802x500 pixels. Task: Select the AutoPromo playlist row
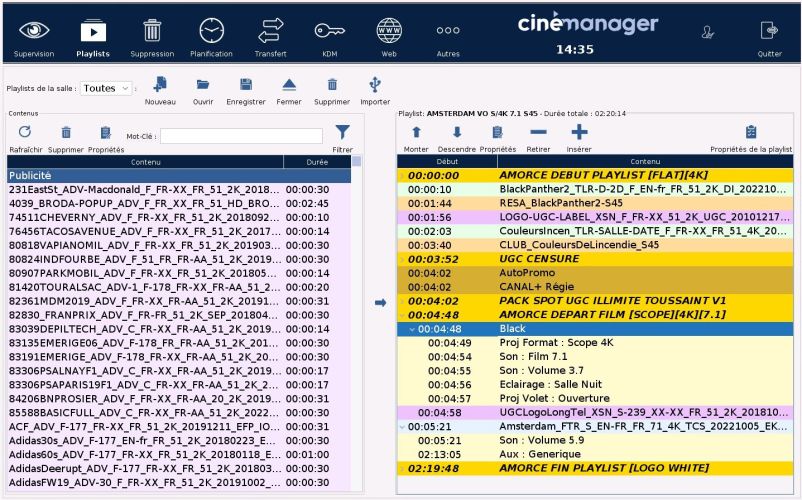pyautogui.click(x=595, y=273)
